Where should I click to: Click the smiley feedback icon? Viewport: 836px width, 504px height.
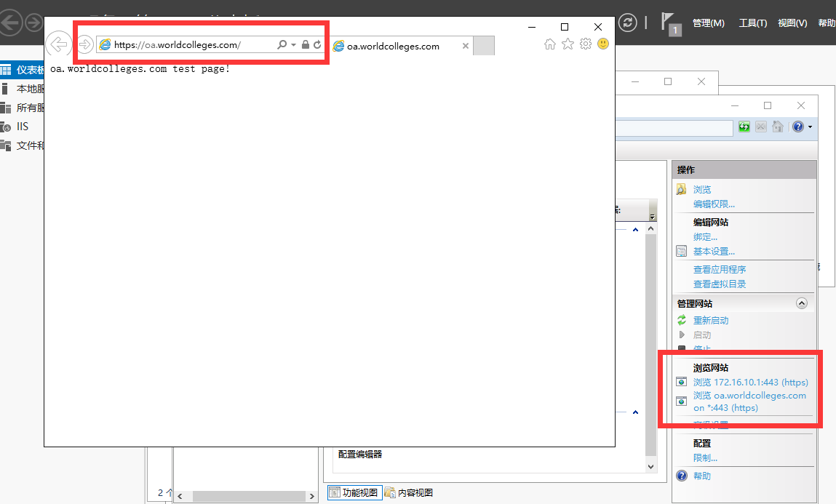point(603,44)
